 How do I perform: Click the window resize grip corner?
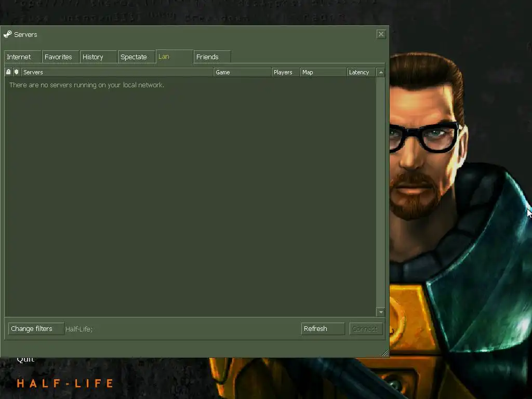385,353
